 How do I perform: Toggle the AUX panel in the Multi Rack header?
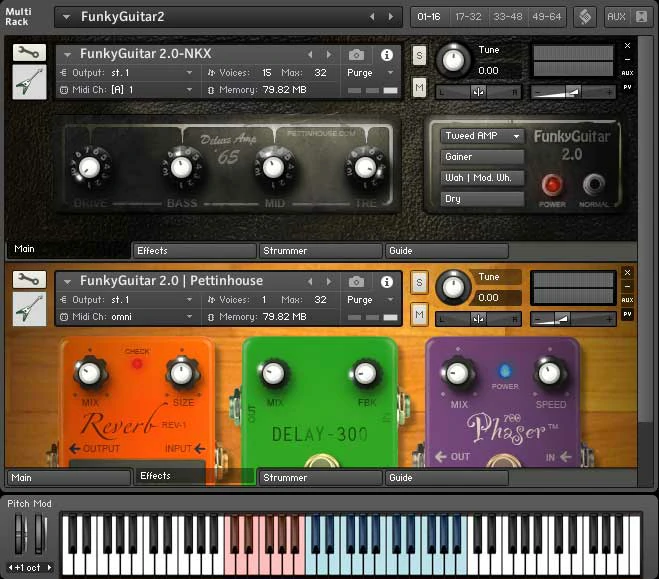615,17
